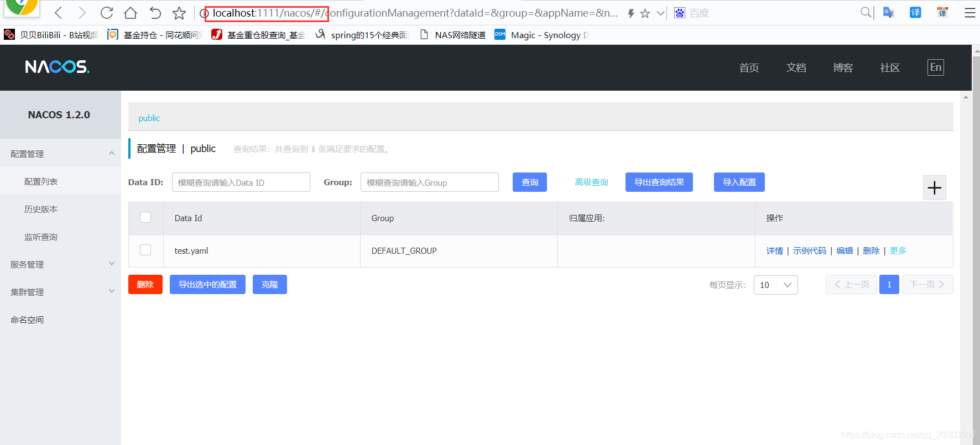This screenshot has height=445, width=980.
Task: Open browser home page icon
Action: (131, 13)
